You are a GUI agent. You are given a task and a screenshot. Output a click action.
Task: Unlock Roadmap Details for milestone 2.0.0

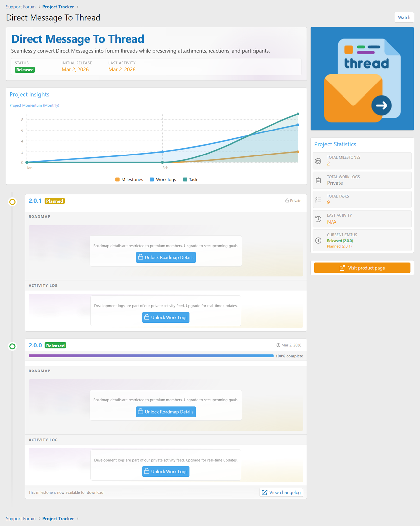click(166, 412)
